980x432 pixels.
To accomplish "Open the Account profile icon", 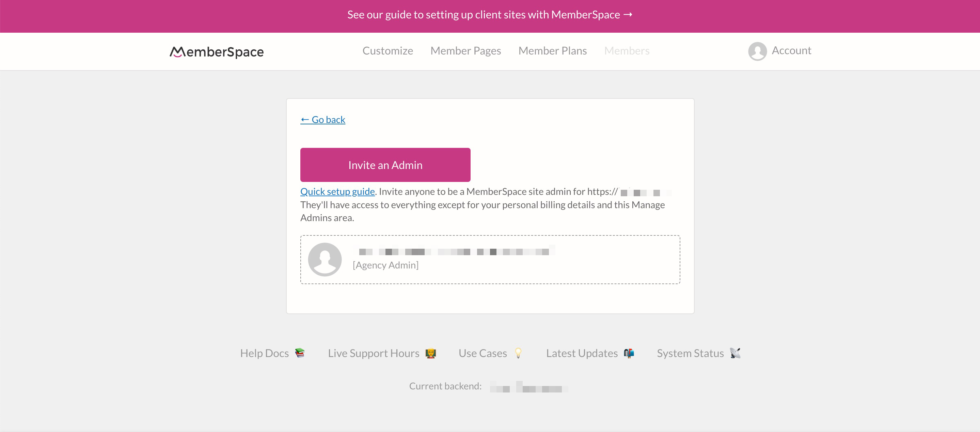I will pyautogui.click(x=758, y=51).
